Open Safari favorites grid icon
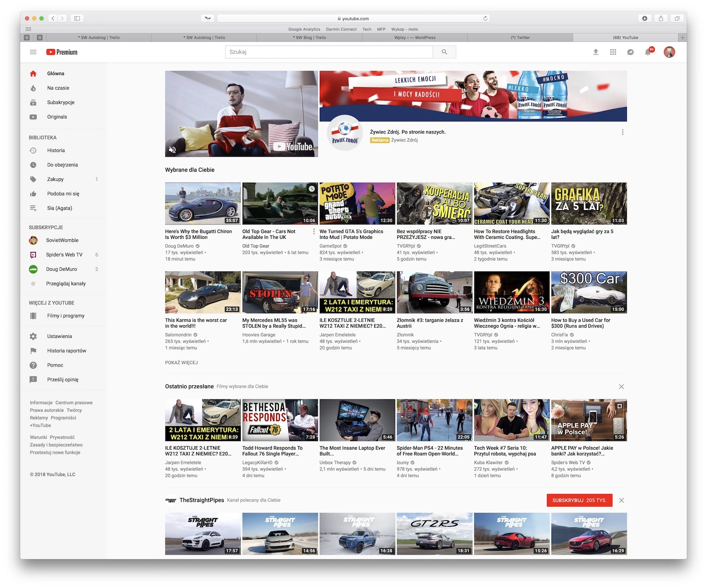This screenshot has height=588, width=707. coord(28,29)
